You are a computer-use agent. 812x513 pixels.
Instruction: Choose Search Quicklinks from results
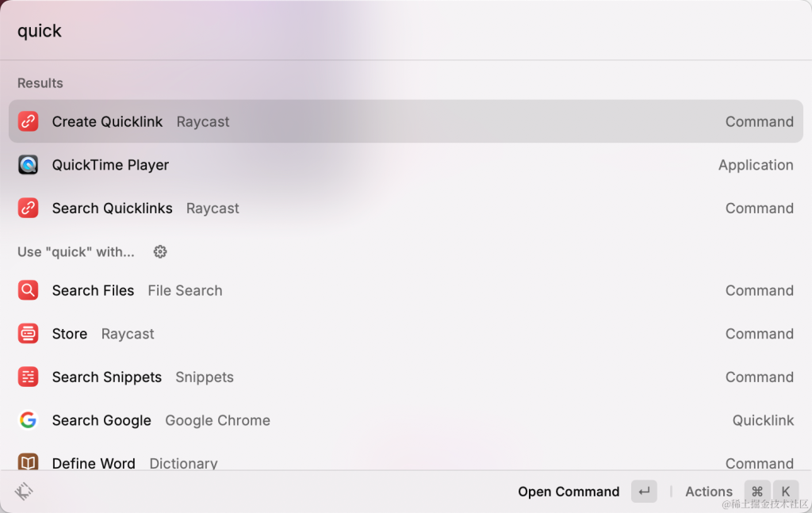[406, 208]
